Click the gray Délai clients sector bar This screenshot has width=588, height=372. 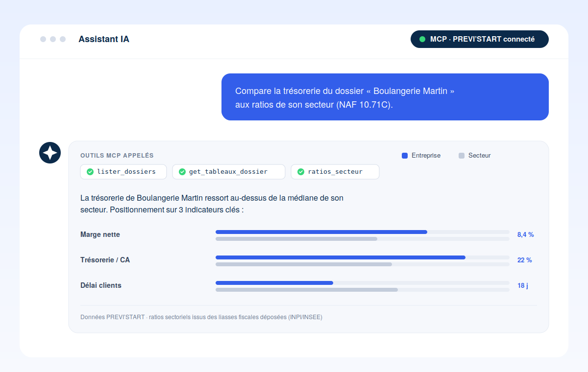coord(307,290)
